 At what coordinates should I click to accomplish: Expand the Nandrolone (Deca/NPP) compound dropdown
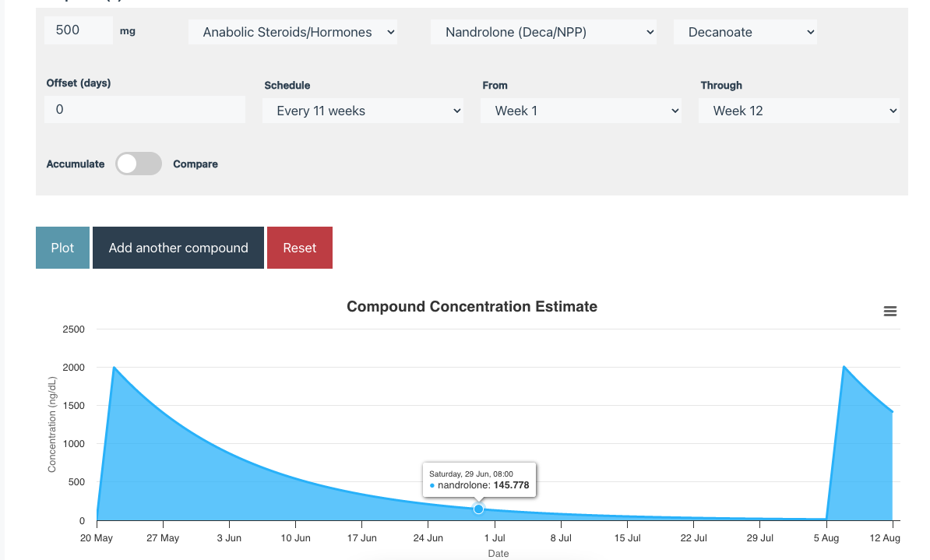[544, 32]
